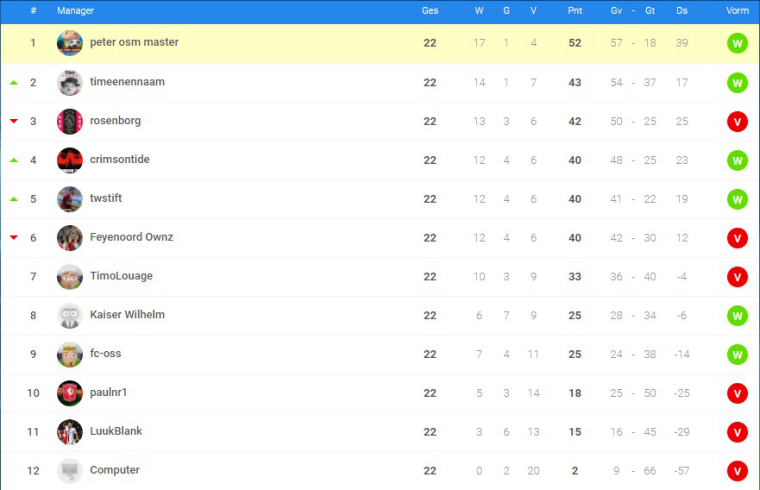Click peter osm master's avatar icon
Viewport: 760px width, 490px height.
tap(69, 43)
